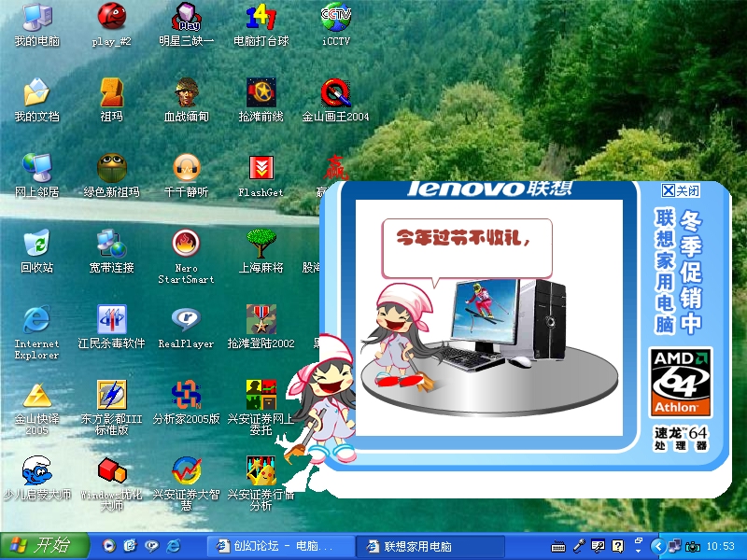Select the 宽带连接 broadband icon
This screenshot has height=560, width=747.
(x=111, y=251)
